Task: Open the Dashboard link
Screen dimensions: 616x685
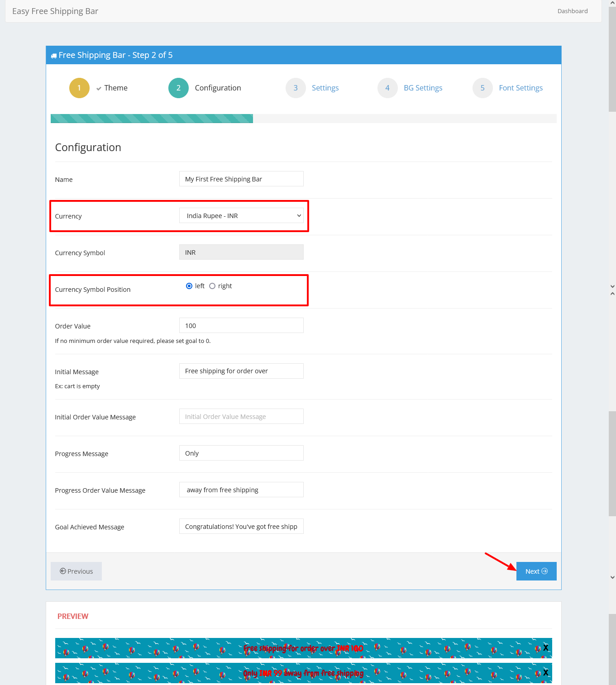Action: pyautogui.click(x=572, y=11)
